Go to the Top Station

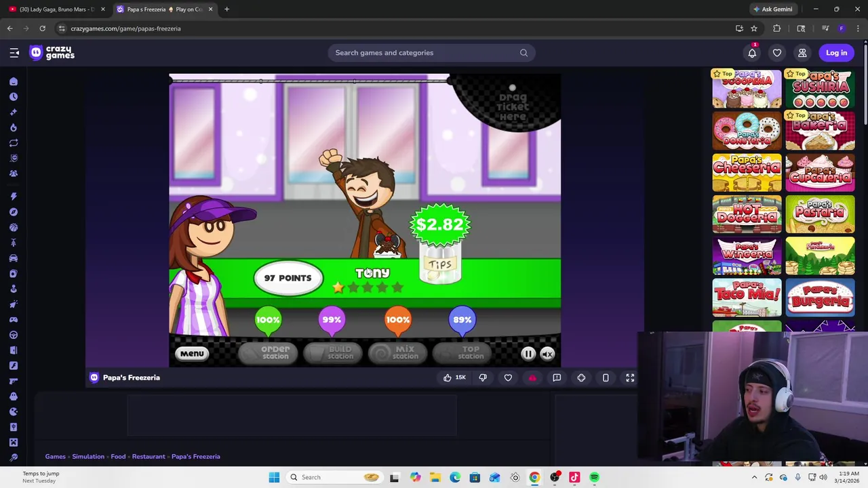[463, 352]
